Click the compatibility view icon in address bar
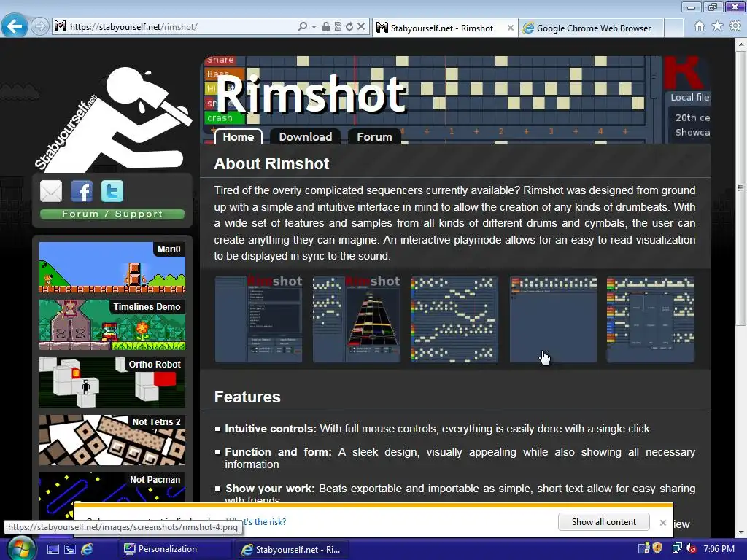This screenshot has width=747, height=560. (x=338, y=27)
